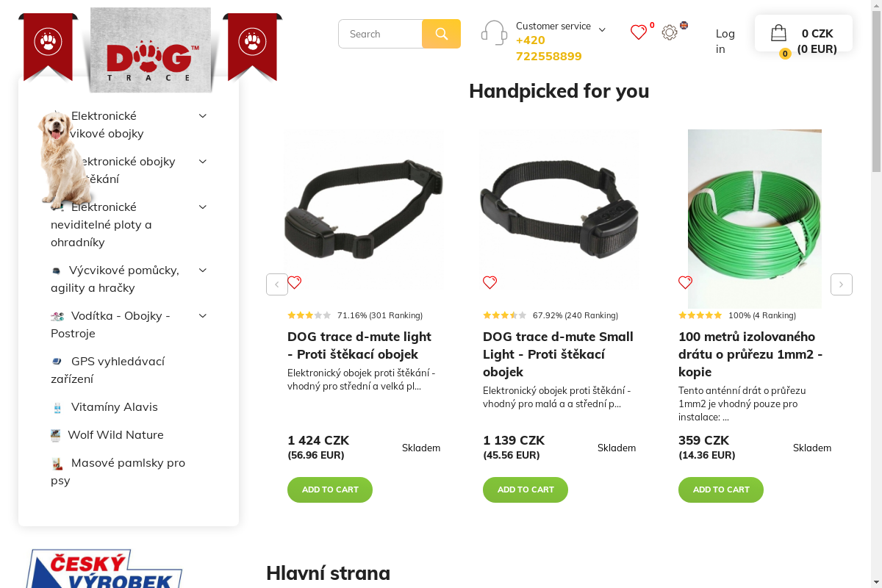882x588 pixels.
Task: Expand Customer service dropdown chevron
Action: point(602,30)
